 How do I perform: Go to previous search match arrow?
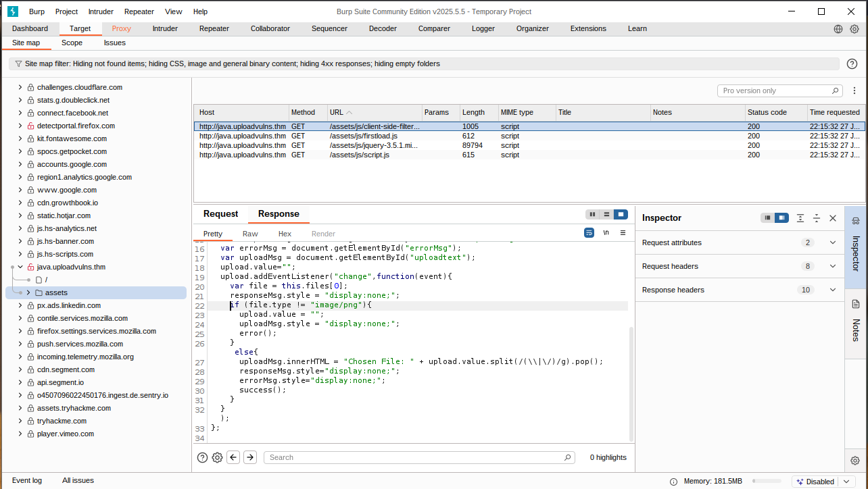point(233,457)
